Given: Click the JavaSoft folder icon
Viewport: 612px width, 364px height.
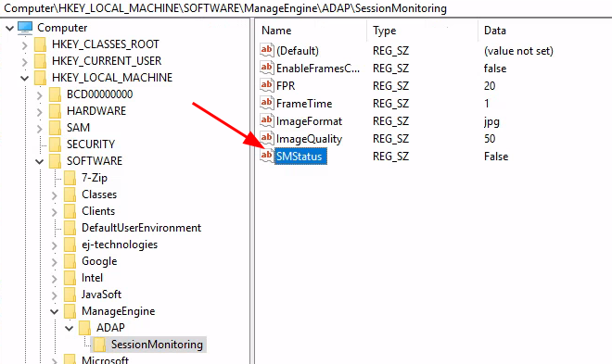Looking at the screenshot, I should (70, 295).
